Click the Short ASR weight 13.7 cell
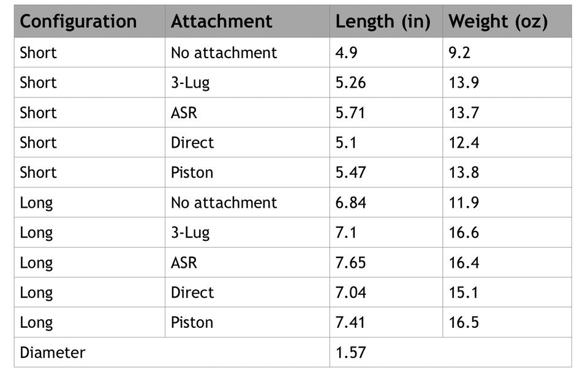This screenshot has height=375, width=588. (x=507, y=113)
